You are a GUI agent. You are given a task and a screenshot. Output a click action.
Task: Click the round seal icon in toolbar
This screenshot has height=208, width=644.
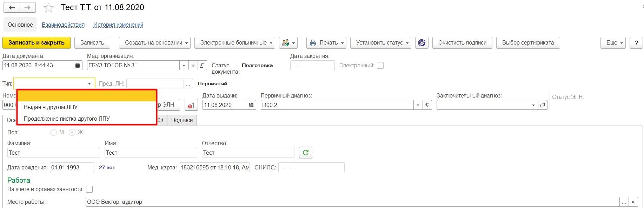[x=421, y=43]
